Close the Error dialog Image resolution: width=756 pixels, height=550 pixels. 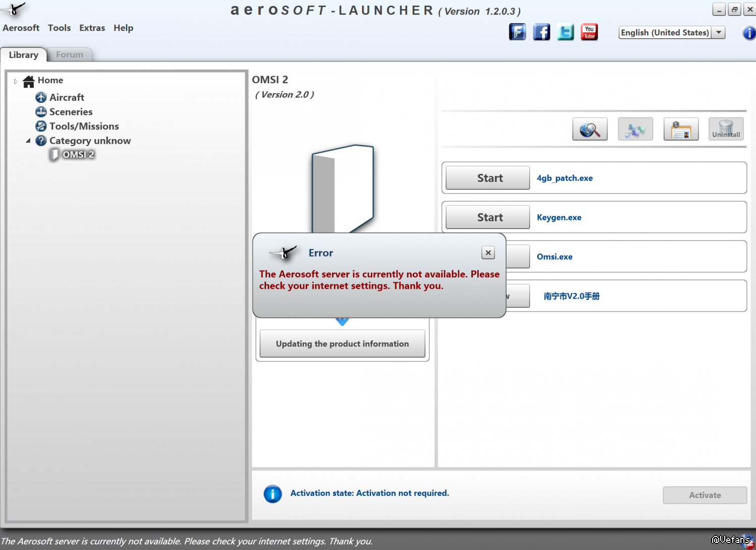click(488, 253)
